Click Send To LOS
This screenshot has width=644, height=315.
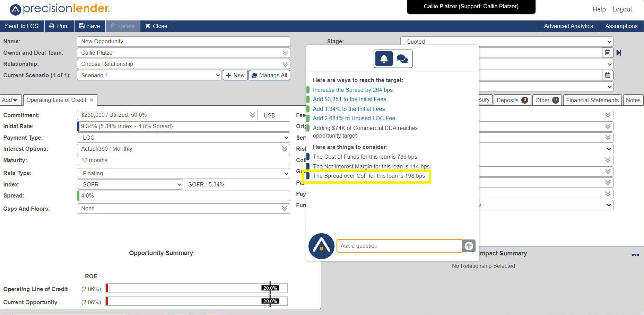click(x=22, y=26)
